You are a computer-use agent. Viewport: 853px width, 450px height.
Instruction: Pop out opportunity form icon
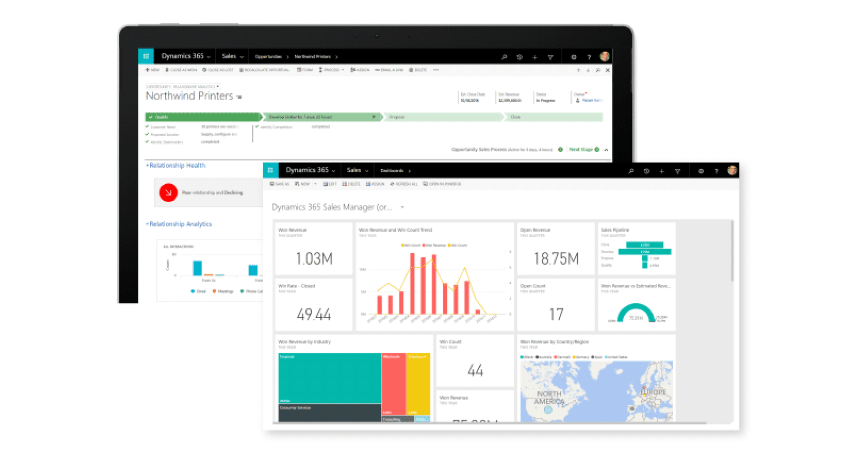pos(598,70)
